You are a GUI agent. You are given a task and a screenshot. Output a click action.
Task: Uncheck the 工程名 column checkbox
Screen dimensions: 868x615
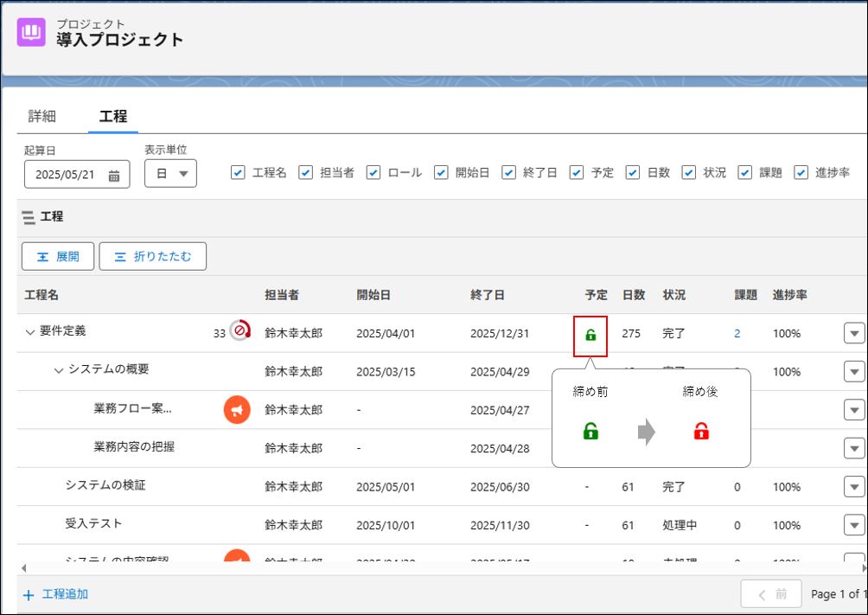pyautogui.click(x=238, y=172)
